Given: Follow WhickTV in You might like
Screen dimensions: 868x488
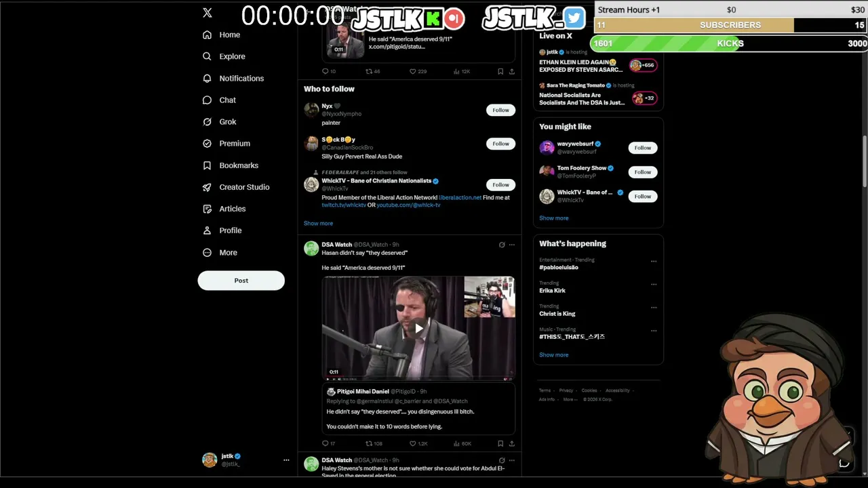Looking at the screenshot, I should (x=643, y=197).
